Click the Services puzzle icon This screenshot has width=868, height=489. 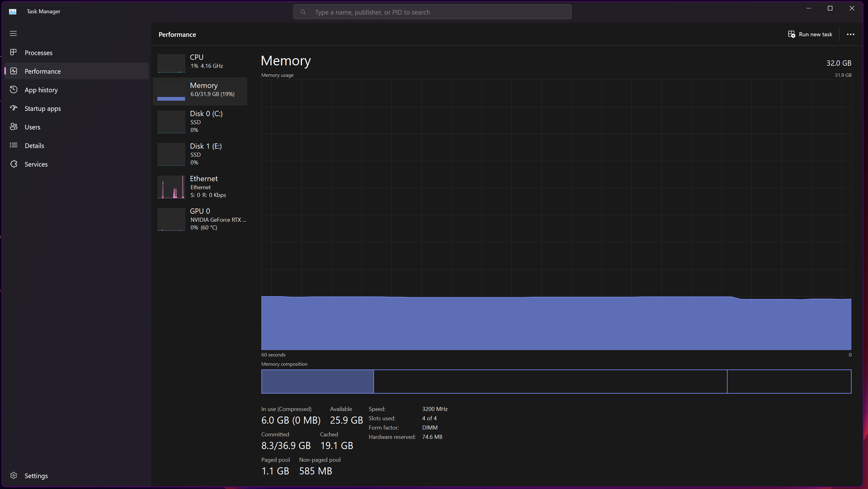tap(14, 164)
